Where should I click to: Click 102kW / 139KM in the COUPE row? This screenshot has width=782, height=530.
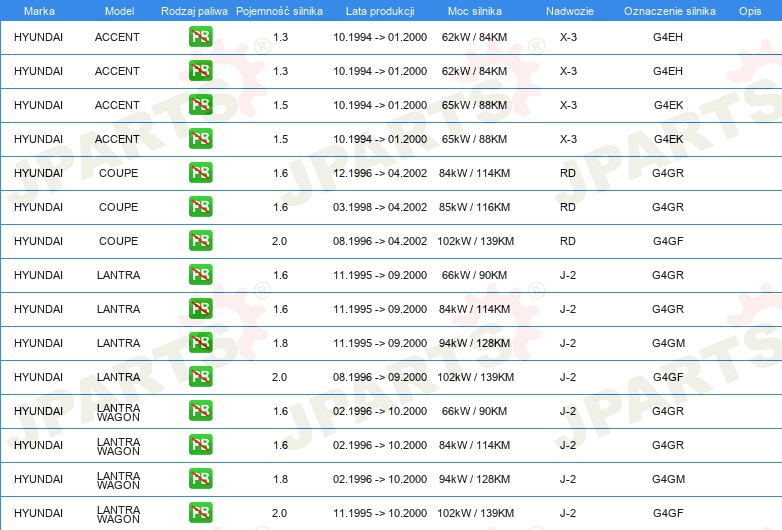click(x=475, y=241)
